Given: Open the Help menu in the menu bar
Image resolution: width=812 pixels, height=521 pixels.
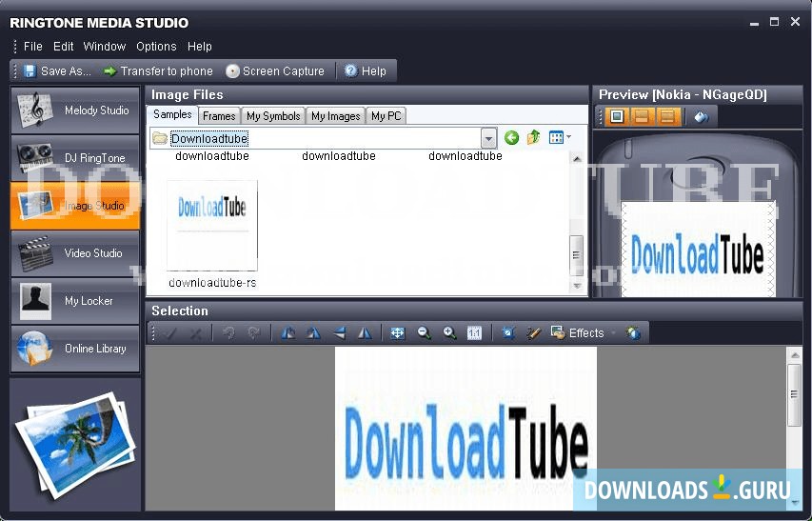Looking at the screenshot, I should 199,47.
